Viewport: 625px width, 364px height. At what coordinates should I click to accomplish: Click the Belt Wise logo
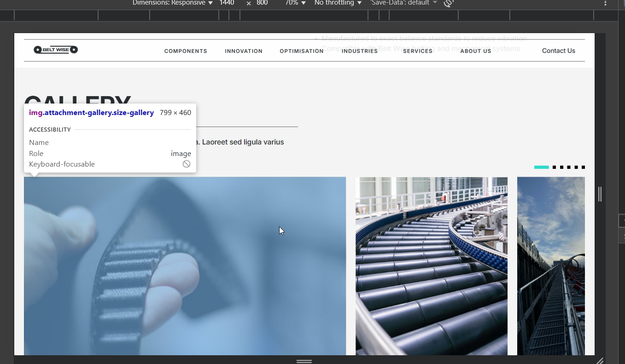click(x=56, y=50)
